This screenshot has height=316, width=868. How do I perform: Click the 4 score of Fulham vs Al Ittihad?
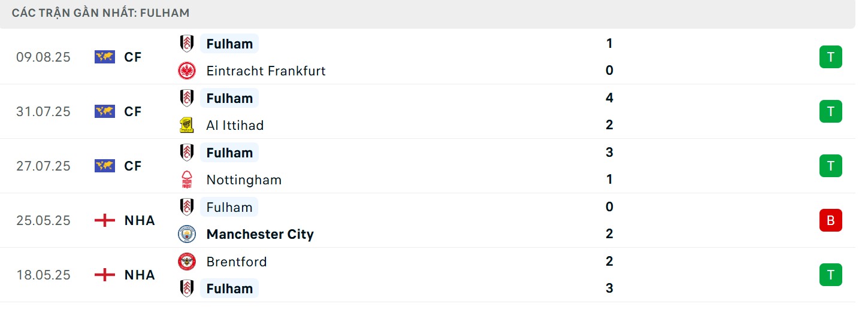pyautogui.click(x=609, y=98)
